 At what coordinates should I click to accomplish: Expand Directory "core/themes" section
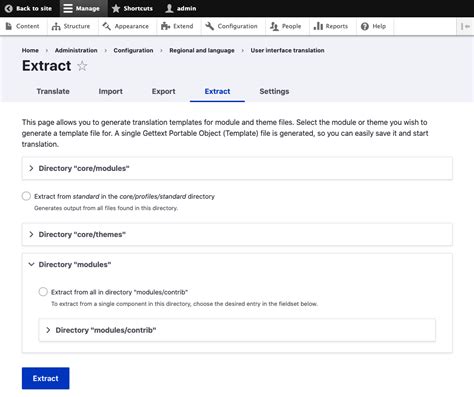click(237, 234)
